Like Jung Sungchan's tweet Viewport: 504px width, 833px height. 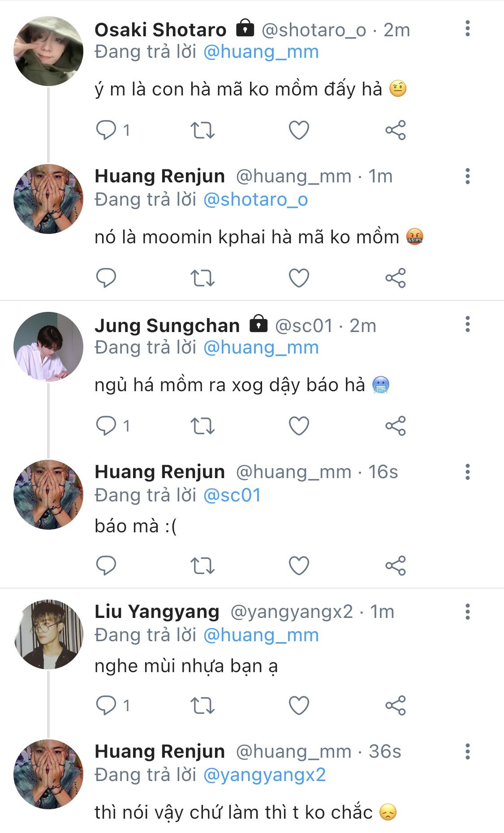(299, 426)
